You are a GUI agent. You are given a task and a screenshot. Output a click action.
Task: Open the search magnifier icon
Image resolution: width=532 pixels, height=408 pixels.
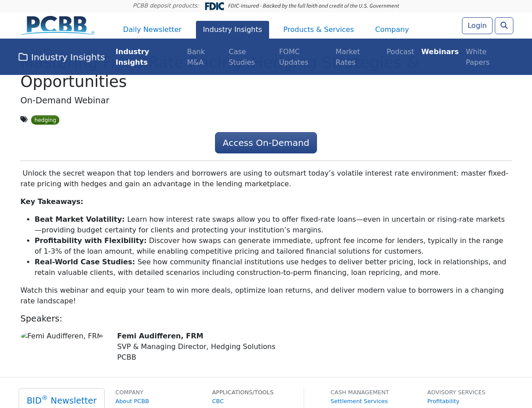(x=504, y=26)
